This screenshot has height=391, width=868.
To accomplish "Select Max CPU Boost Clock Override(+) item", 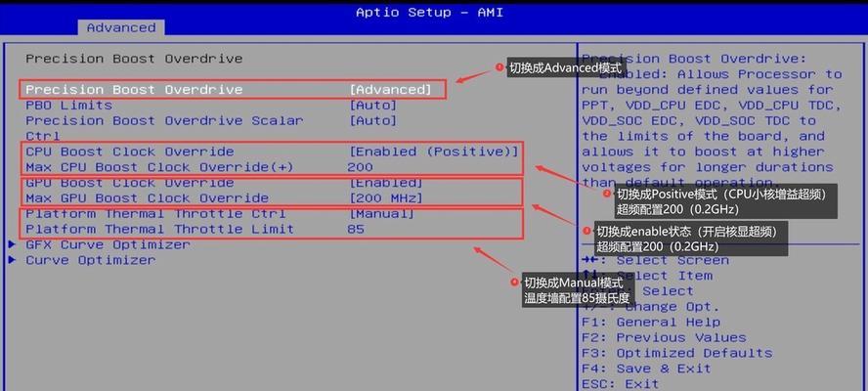I will tap(159, 167).
